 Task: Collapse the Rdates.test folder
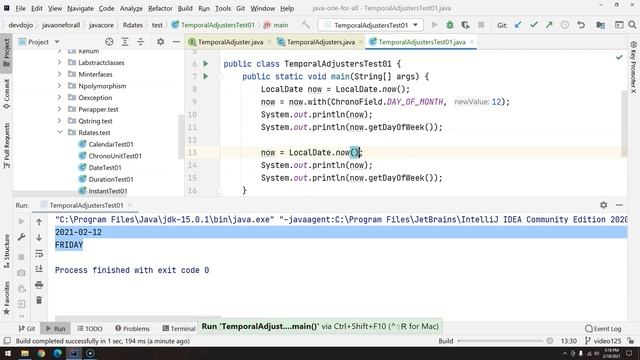(x=60, y=132)
